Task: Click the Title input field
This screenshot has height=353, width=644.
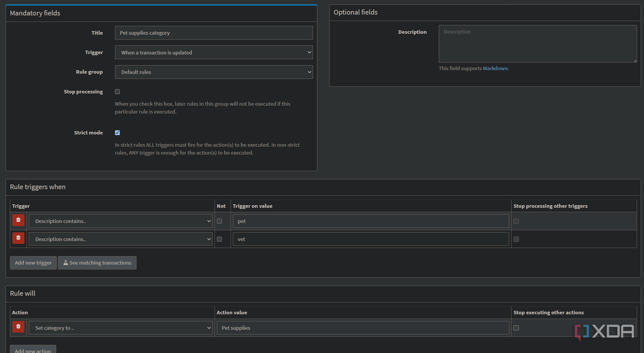Action: (x=214, y=33)
